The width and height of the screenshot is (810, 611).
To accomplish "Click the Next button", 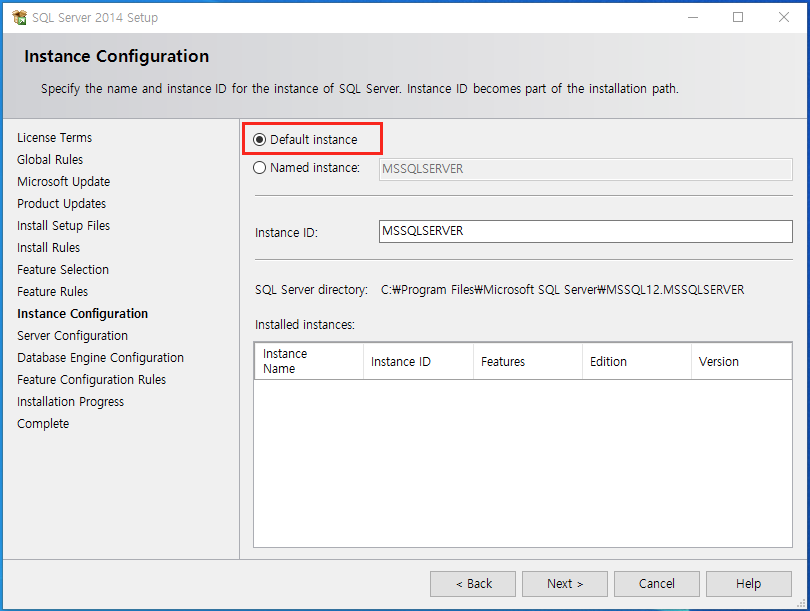I will (565, 584).
